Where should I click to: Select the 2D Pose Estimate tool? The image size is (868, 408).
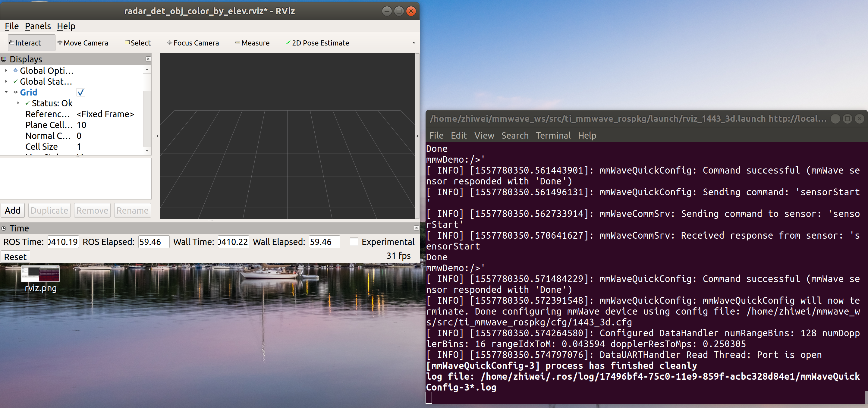[x=317, y=43]
